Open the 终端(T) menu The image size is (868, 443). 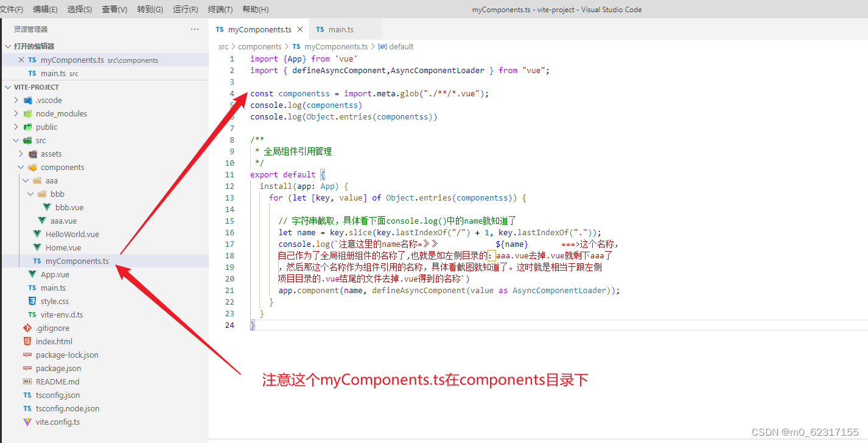[x=220, y=9]
